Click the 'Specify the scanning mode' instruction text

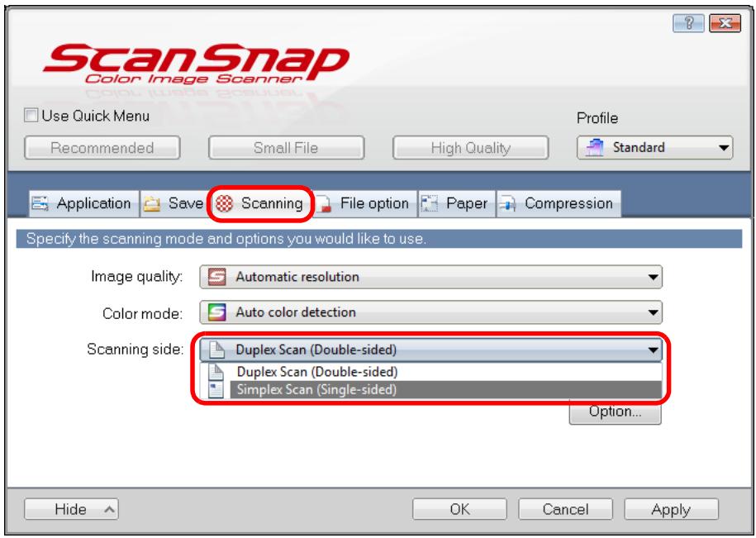(x=226, y=239)
